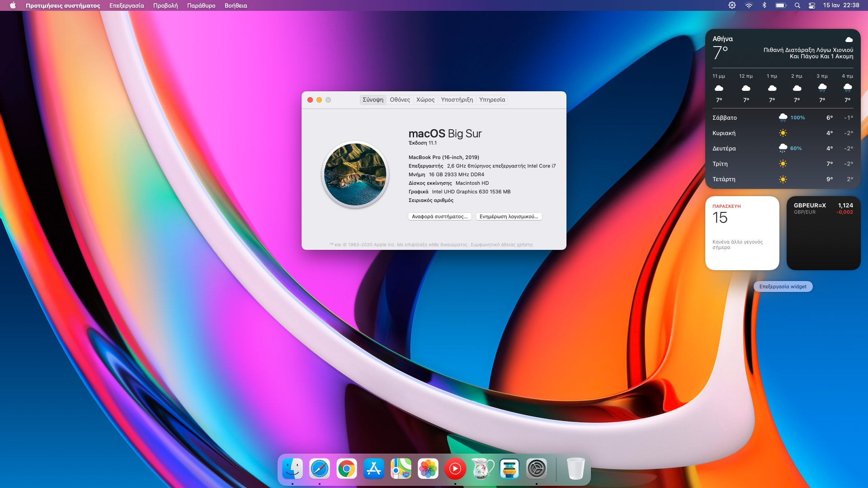Launch Maps from the Dock
The width and height of the screenshot is (868, 488).
tap(401, 469)
